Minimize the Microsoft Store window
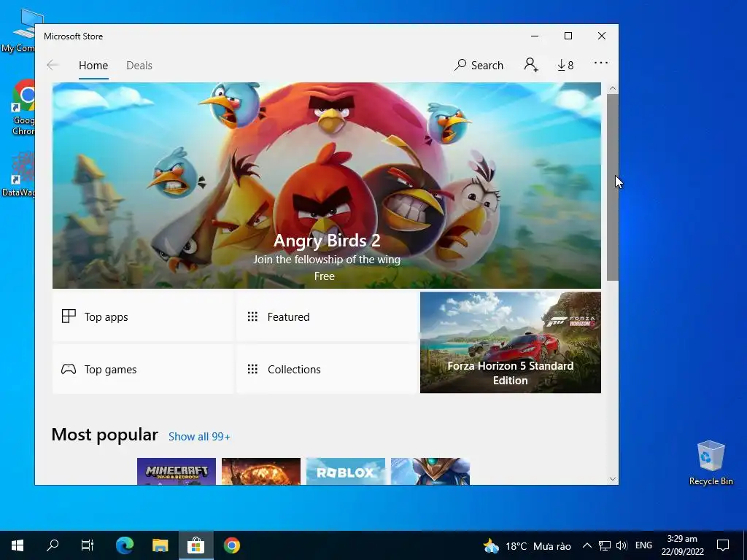Viewport: 747px width, 560px height. [535, 36]
